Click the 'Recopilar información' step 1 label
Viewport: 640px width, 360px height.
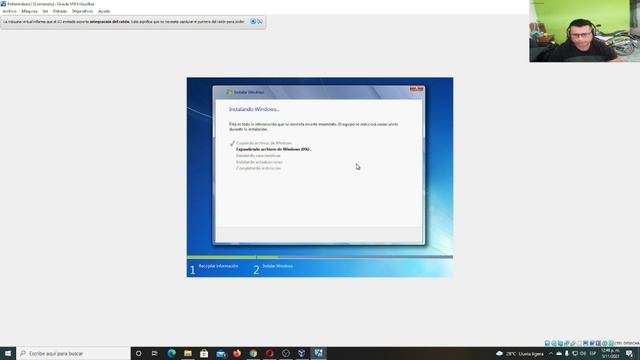click(x=218, y=266)
